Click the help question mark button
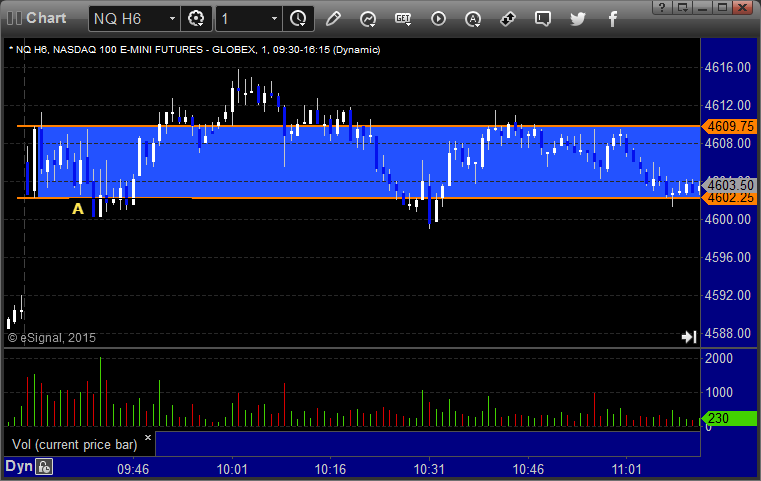Screen dimensions: 761x481 (x=662, y=7)
